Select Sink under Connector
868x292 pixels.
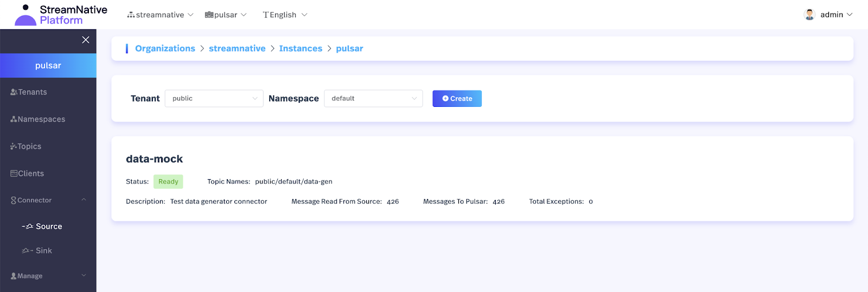(x=43, y=251)
